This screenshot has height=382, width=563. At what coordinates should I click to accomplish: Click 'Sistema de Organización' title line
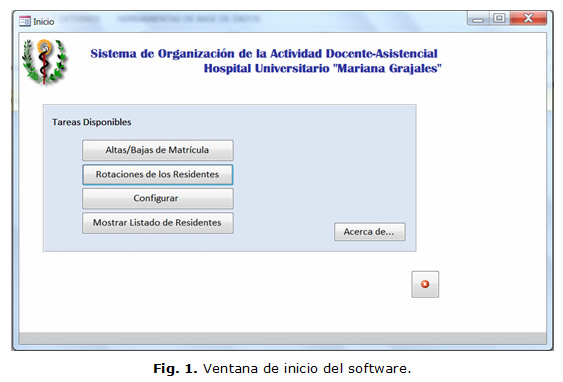264,53
